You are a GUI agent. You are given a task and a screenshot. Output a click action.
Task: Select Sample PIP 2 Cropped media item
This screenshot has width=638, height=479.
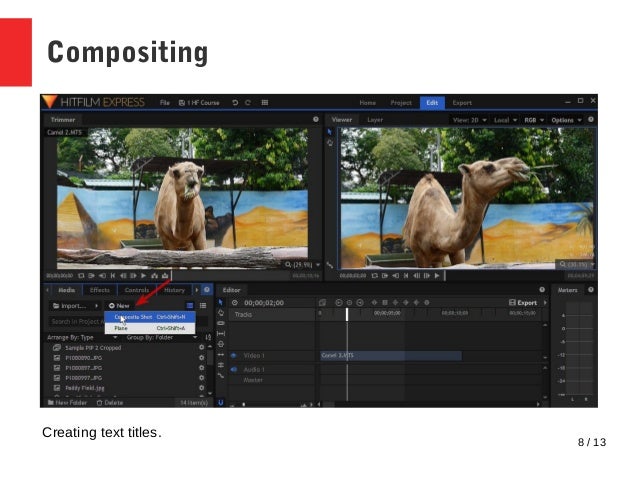93,348
